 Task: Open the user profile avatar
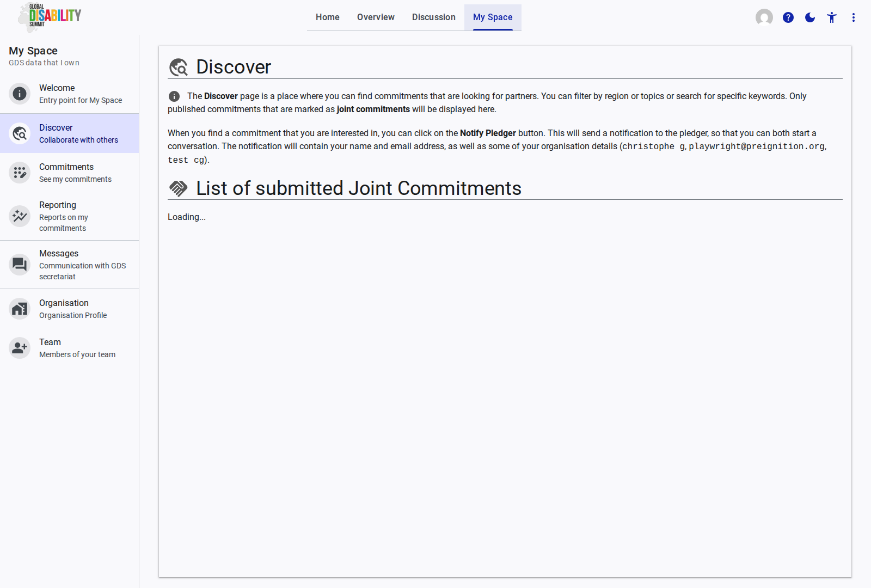[764, 17]
